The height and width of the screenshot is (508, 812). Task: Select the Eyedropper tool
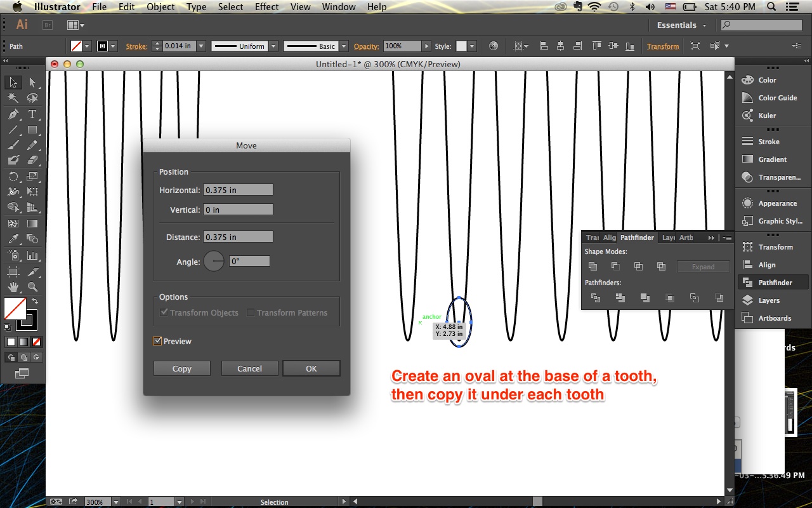(x=13, y=239)
